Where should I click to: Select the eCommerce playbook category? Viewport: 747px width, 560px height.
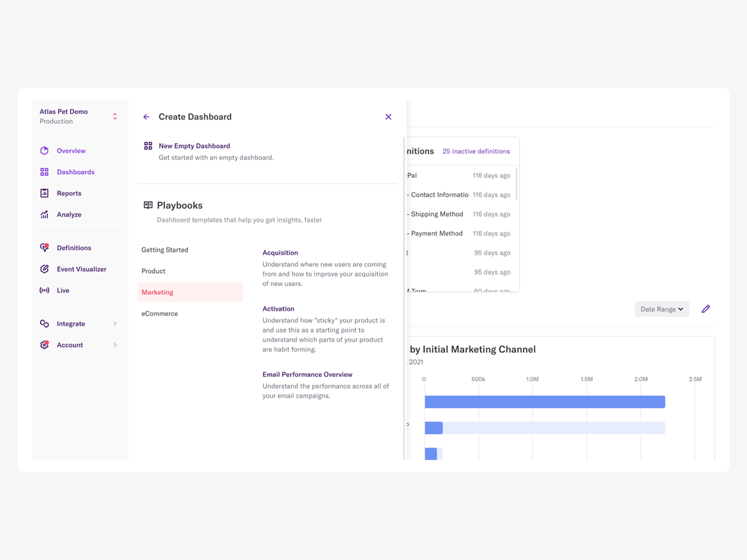pos(159,314)
